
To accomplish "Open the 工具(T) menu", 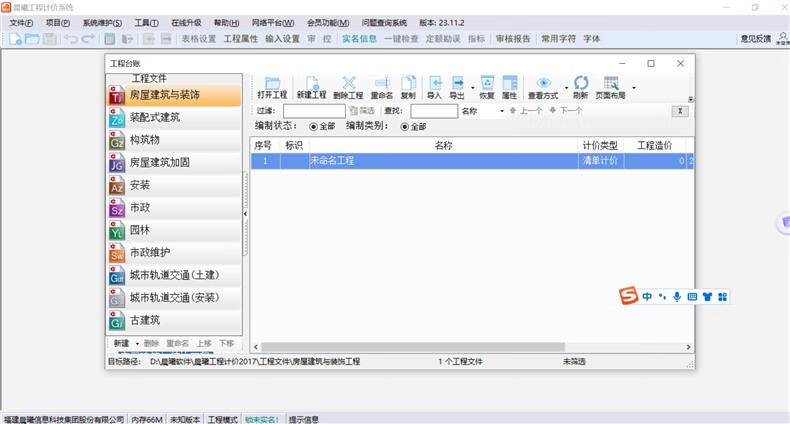I will point(146,22).
